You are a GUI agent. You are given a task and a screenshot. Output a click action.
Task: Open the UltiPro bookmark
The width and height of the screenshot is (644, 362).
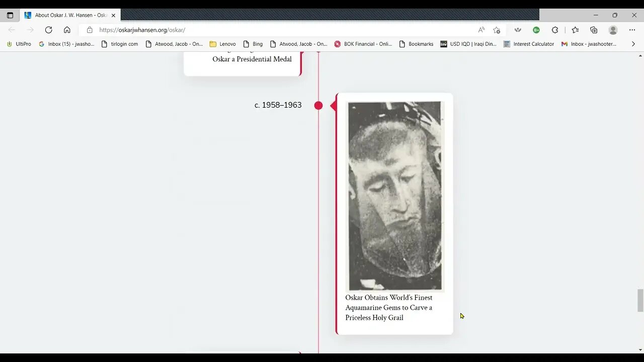coord(19,44)
